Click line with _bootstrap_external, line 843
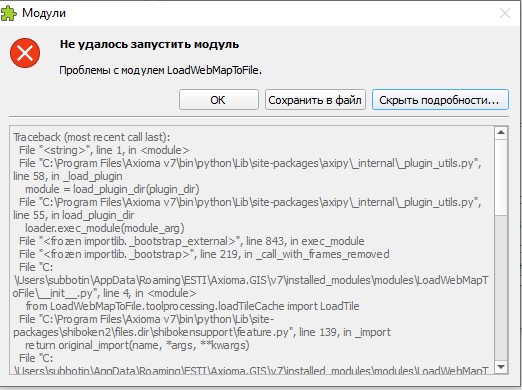Viewport: 522px width, 390px height. coord(192,241)
